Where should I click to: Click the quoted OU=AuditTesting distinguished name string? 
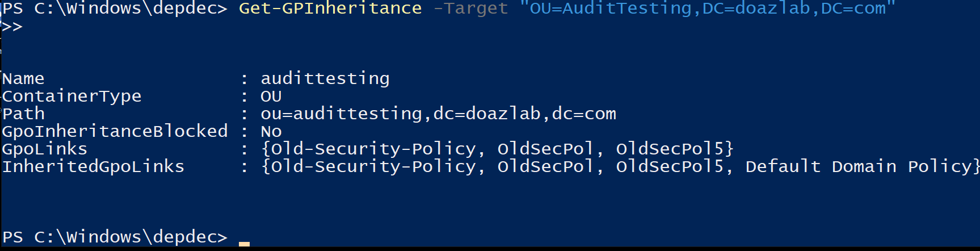pos(707,8)
